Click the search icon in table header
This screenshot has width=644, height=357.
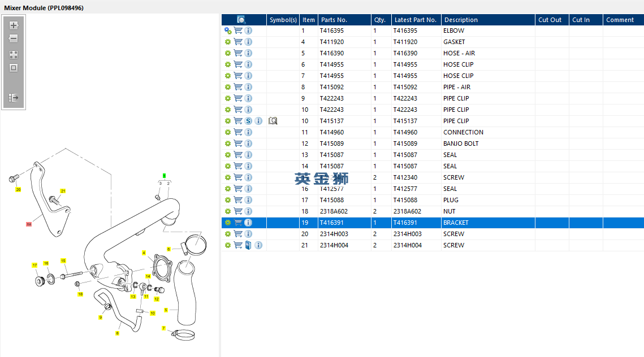pos(241,20)
